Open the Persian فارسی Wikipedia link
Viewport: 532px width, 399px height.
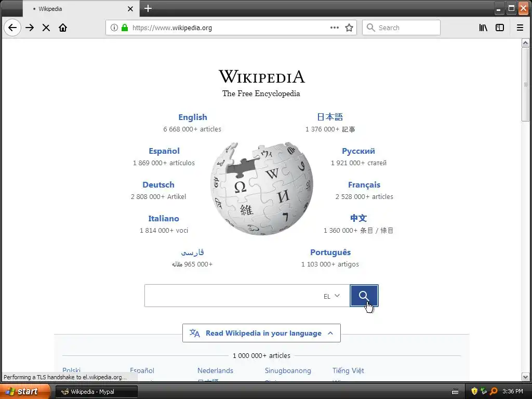pyautogui.click(x=192, y=252)
